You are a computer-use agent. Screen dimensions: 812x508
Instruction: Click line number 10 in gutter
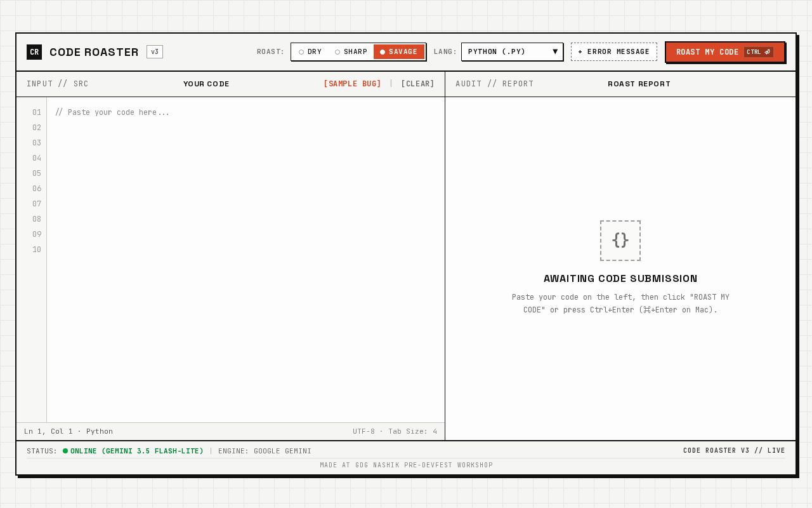click(37, 250)
